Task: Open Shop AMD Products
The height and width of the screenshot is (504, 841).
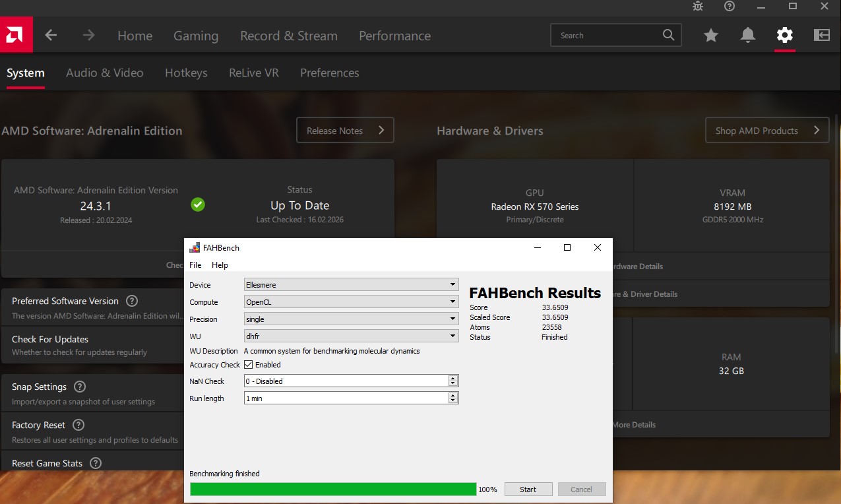Action: (x=767, y=130)
